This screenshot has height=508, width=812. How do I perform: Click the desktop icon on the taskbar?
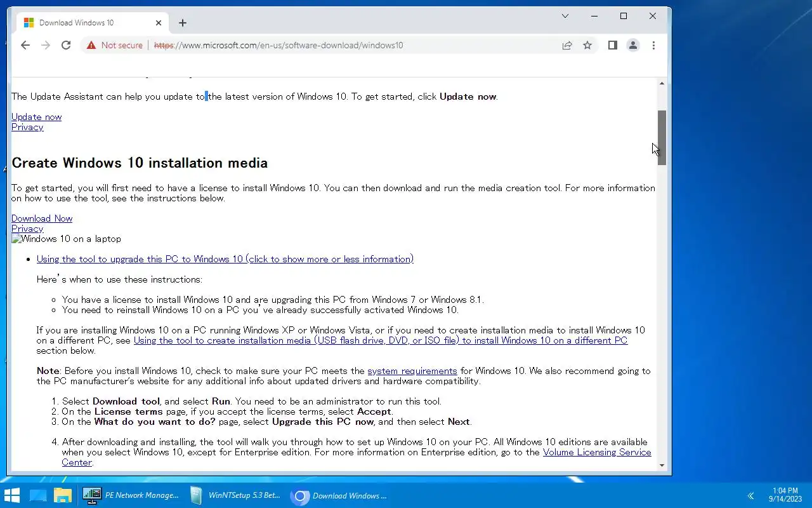pyautogui.click(x=38, y=496)
